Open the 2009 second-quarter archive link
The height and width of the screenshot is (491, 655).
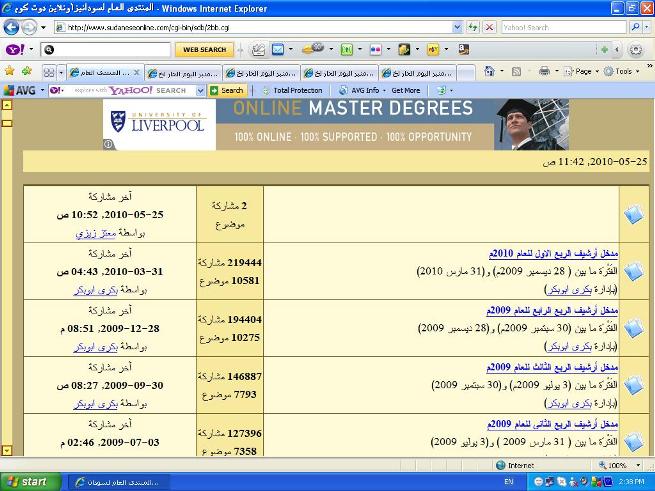point(552,424)
